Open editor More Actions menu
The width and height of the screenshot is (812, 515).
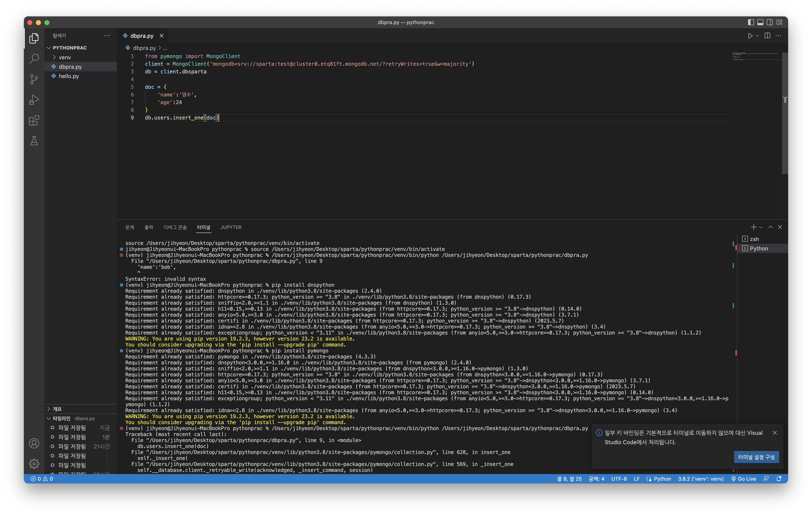coord(778,36)
